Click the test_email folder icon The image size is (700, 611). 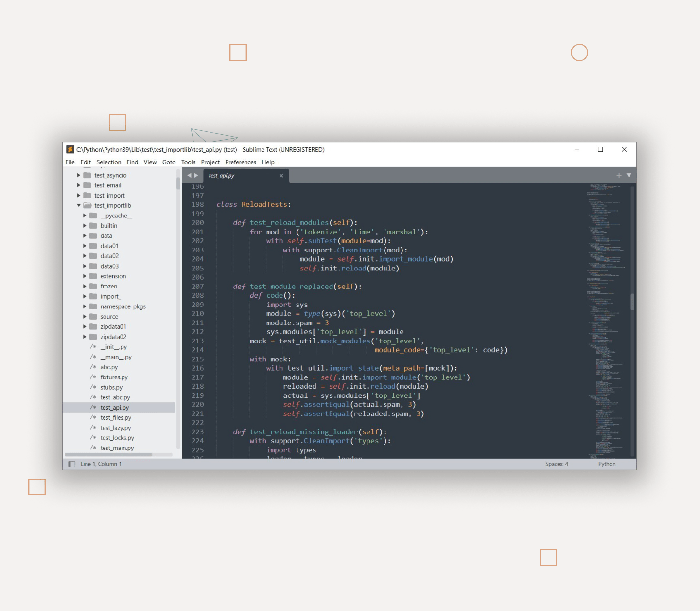[x=87, y=185]
